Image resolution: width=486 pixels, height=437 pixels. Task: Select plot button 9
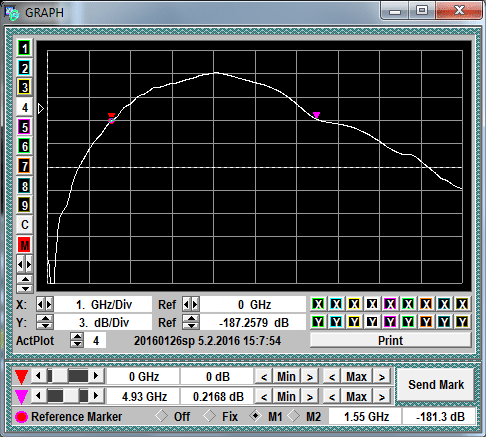click(x=24, y=205)
